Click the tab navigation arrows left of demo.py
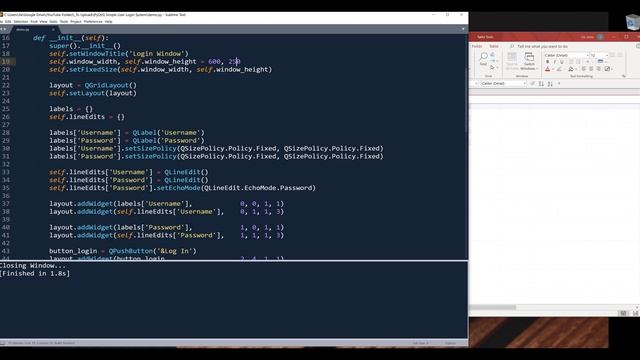Viewport: 640px width, 360px height. [3, 29]
